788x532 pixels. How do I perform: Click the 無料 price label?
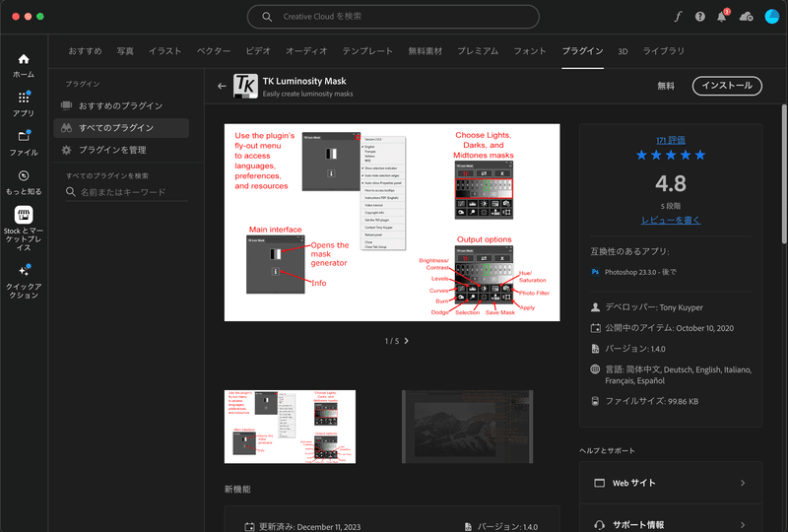point(666,86)
